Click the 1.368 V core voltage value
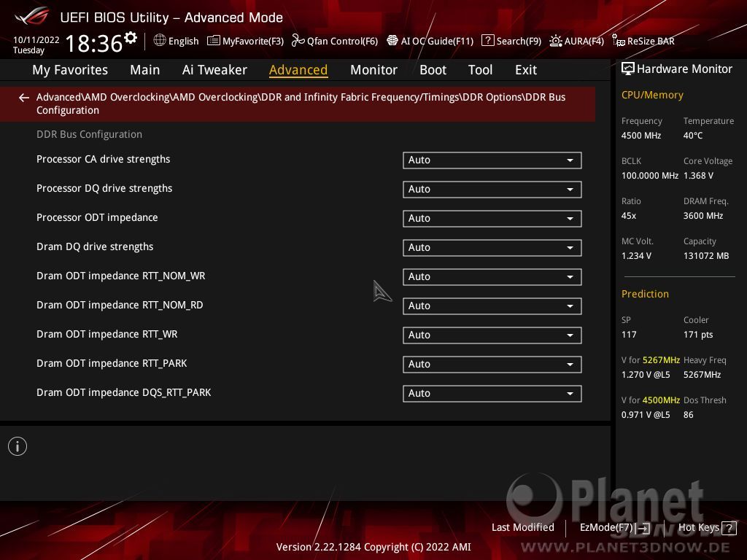The height and width of the screenshot is (560, 747). tap(698, 175)
